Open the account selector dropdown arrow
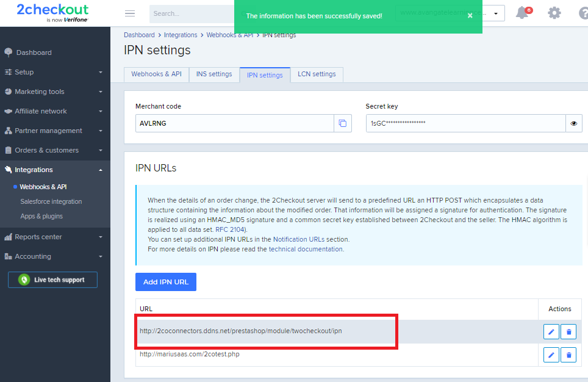The height and width of the screenshot is (382, 588). [x=496, y=13]
